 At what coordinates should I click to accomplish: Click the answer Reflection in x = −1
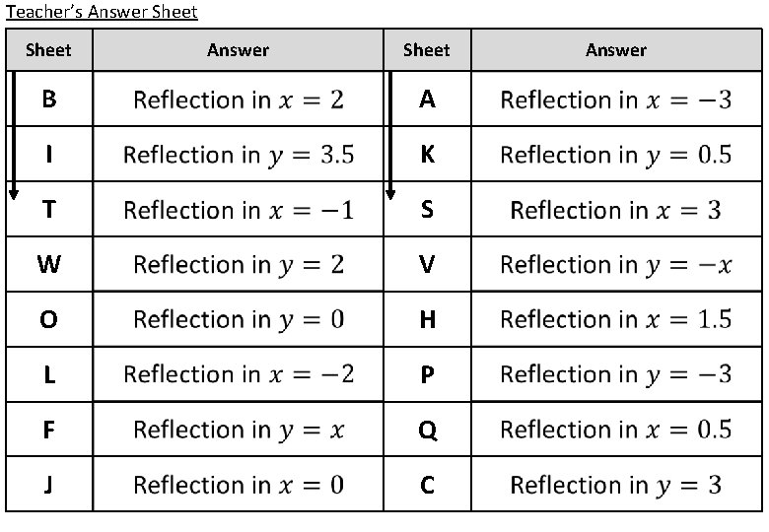pyautogui.click(x=238, y=210)
